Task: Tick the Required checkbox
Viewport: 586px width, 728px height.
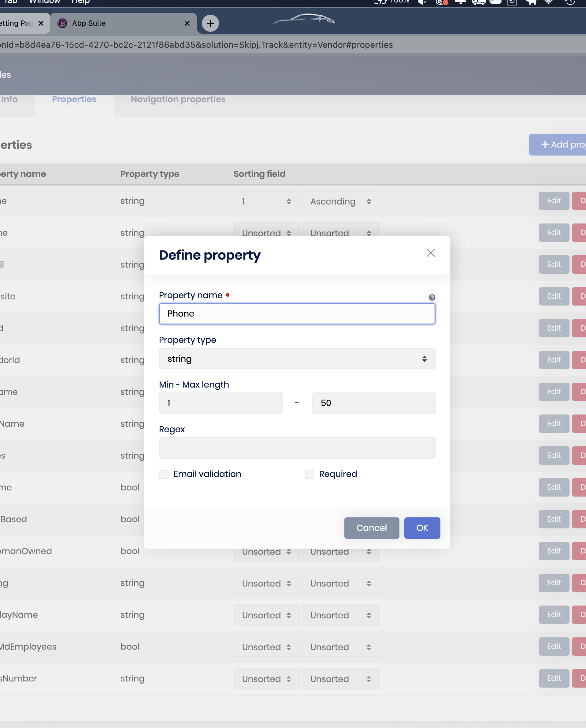Action: [x=309, y=474]
